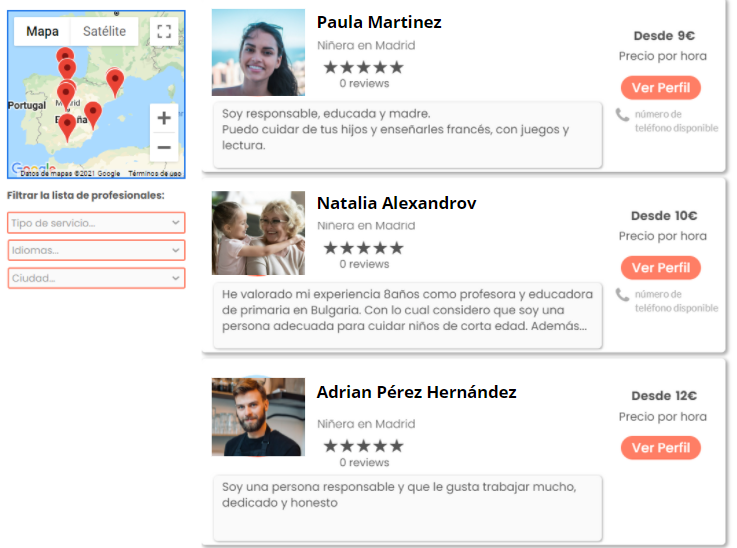Click Paula Martinez's phone icon

point(622,115)
